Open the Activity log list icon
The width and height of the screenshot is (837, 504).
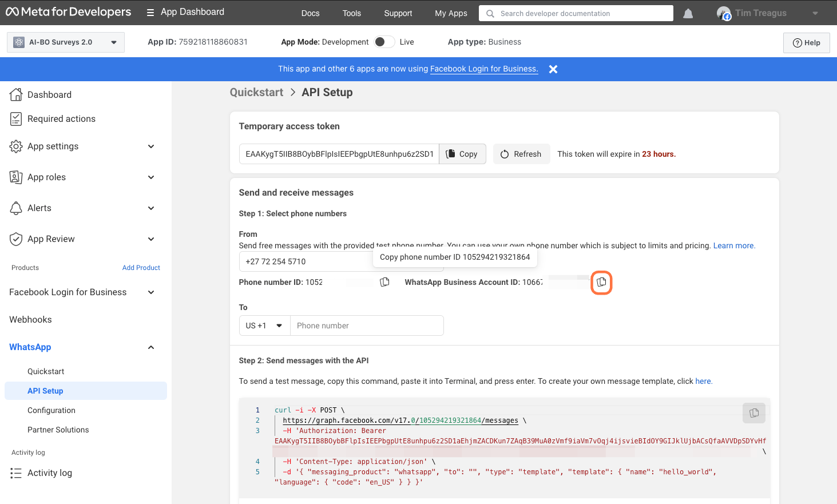[16, 473]
